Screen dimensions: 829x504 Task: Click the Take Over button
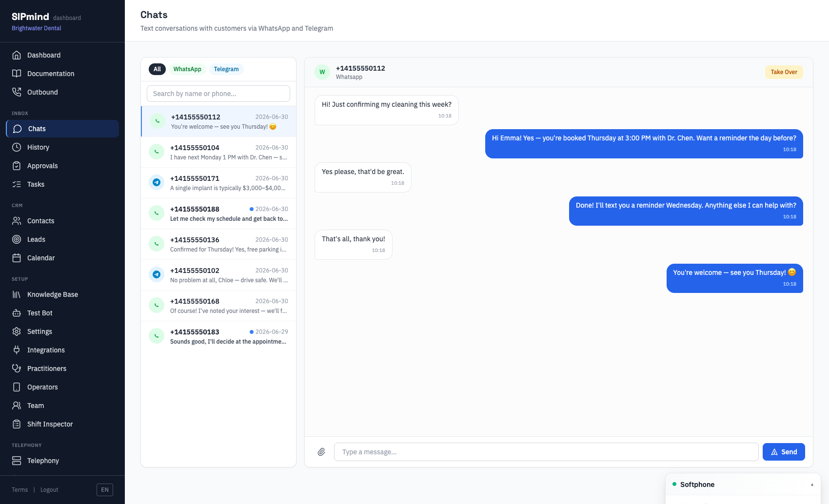click(x=784, y=72)
